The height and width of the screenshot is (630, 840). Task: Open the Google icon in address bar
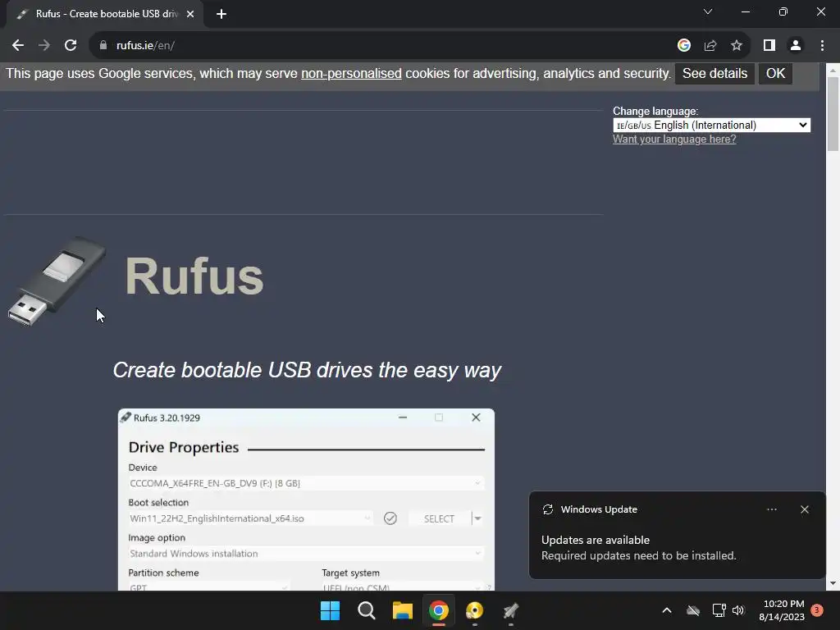683,46
